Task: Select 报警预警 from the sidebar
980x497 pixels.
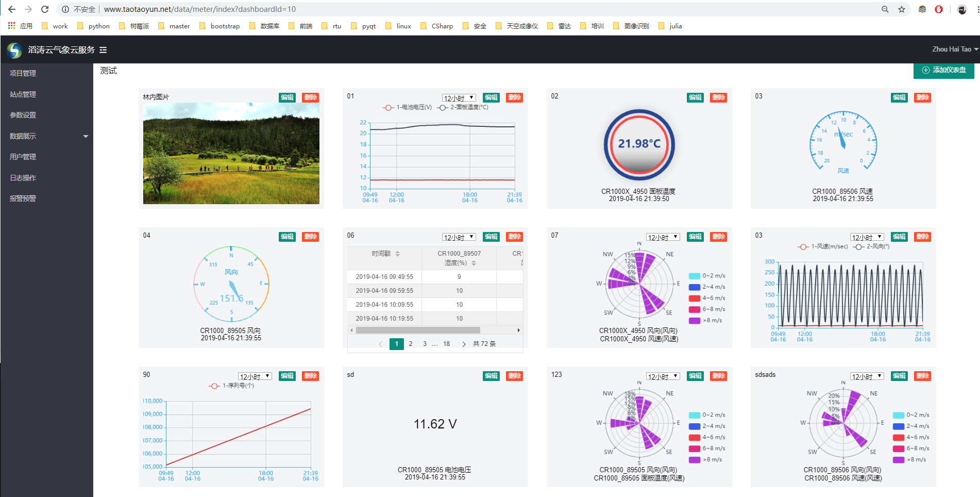Action: [23, 198]
